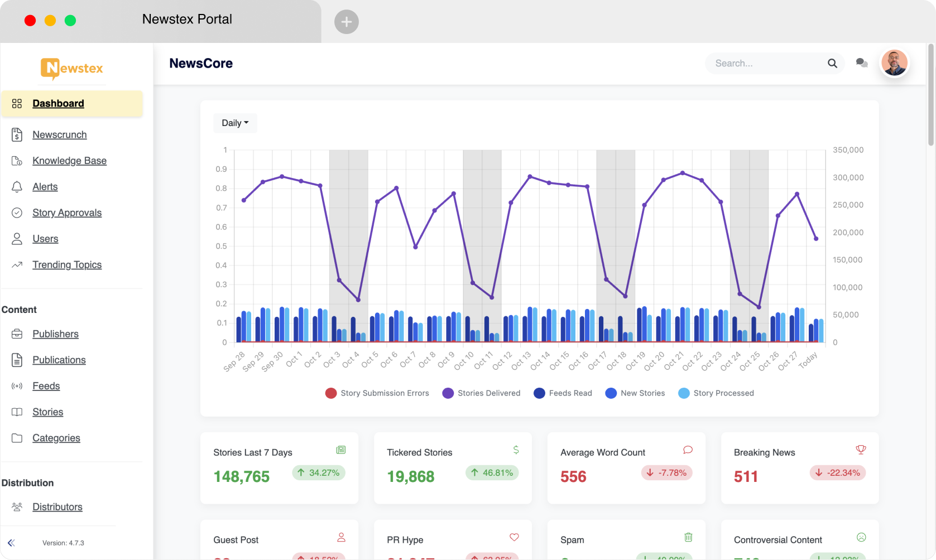Click the search magnifier icon
Viewport: 936px width, 560px height.
point(832,64)
